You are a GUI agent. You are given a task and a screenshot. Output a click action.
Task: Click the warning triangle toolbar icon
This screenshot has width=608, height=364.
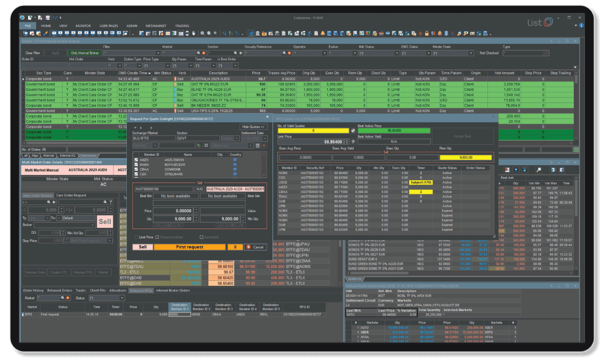[39, 33]
